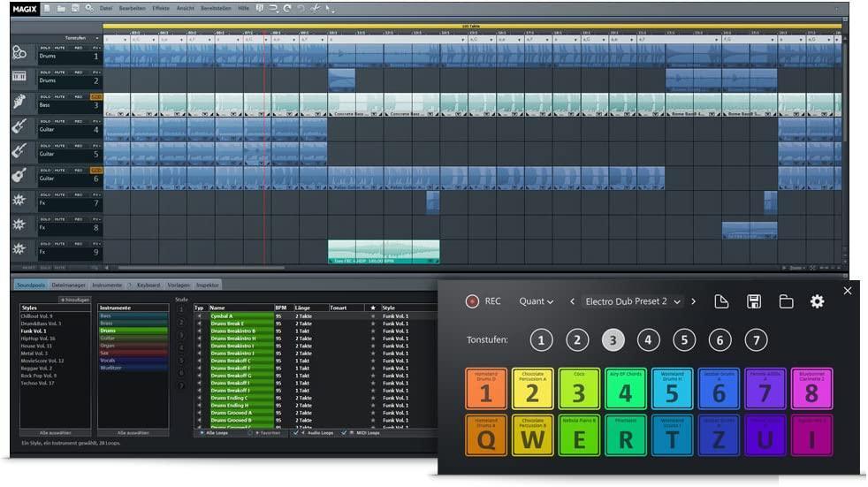This screenshot has width=868, height=487.
Task: Click the scissors cut tool in toolbar
Action: [314, 8]
